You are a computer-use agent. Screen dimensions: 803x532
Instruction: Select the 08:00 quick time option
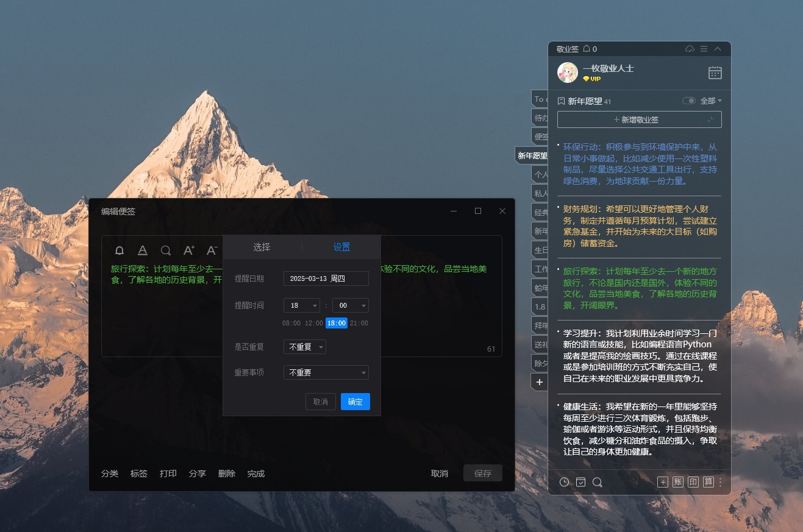point(291,323)
